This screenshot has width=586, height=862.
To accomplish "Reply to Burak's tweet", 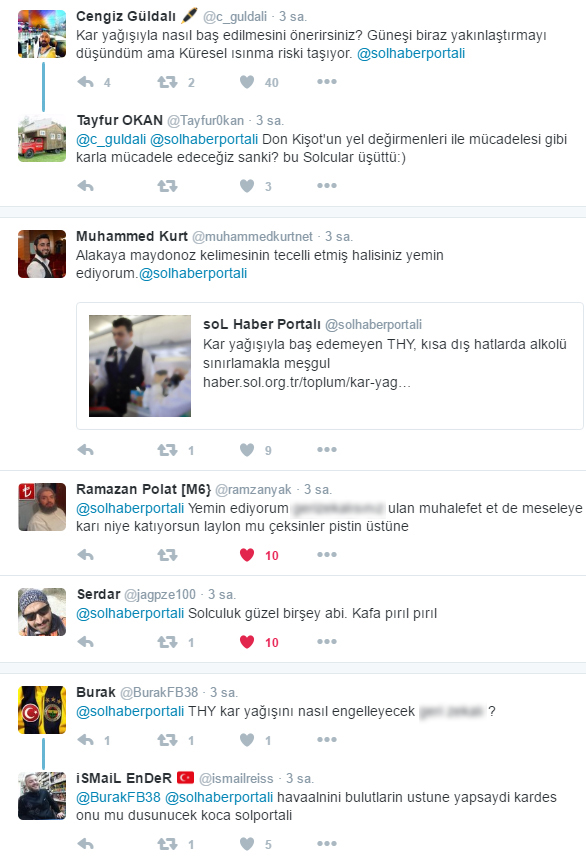I will pos(86,739).
